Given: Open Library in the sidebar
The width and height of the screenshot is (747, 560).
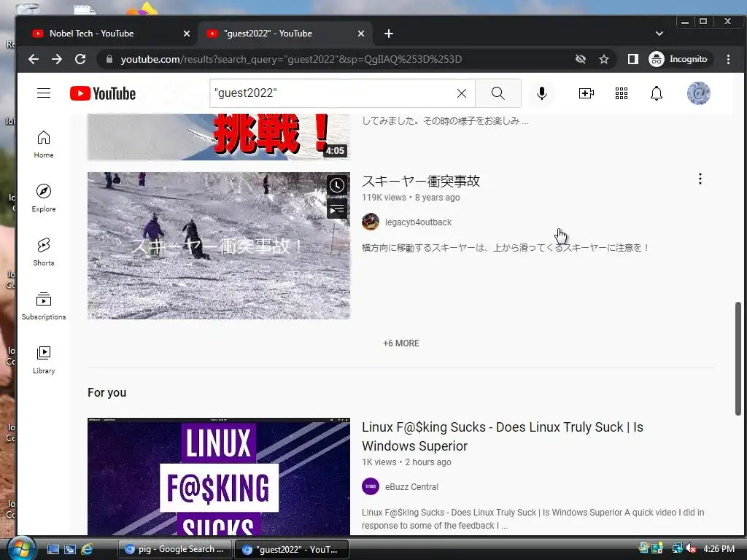Looking at the screenshot, I should pyautogui.click(x=44, y=359).
